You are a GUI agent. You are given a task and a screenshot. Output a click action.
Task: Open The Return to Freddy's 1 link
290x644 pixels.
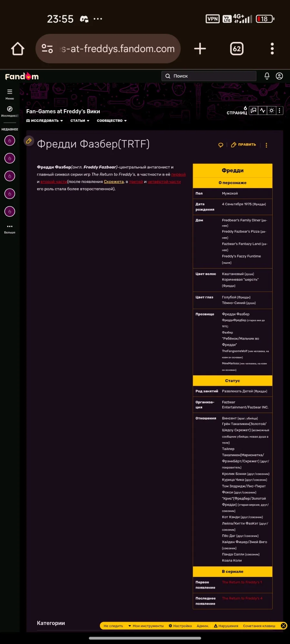(x=242, y=582)
